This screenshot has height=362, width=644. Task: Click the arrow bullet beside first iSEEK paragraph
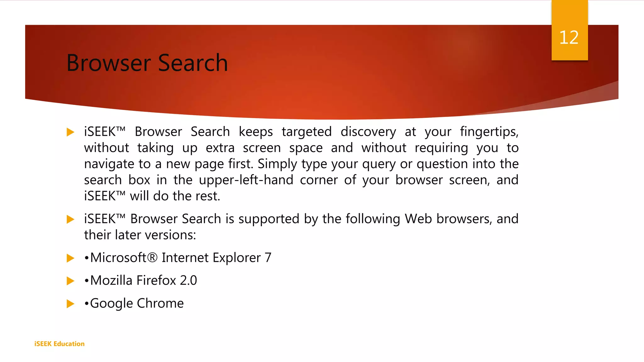click(x=70, y=132)
